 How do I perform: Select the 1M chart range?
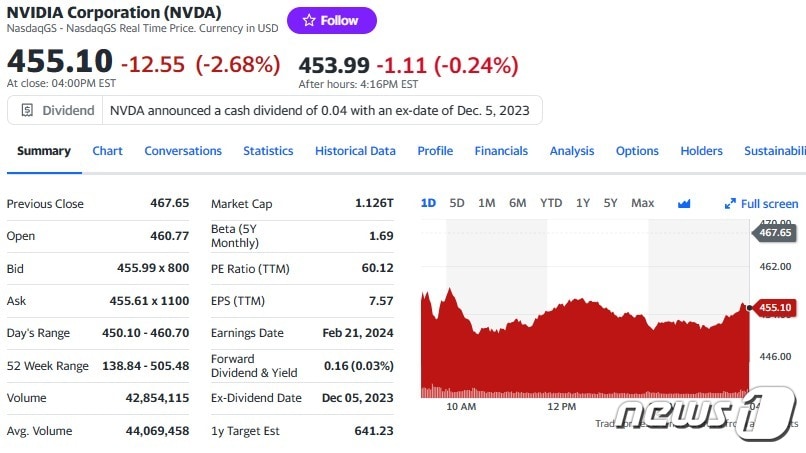[x=487, y=203]
